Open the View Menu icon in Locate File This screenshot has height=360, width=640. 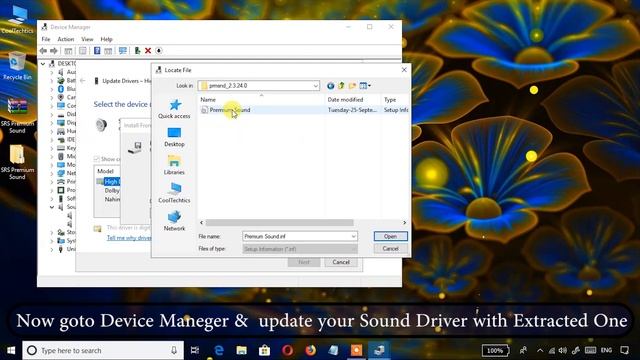coord(365,86)
